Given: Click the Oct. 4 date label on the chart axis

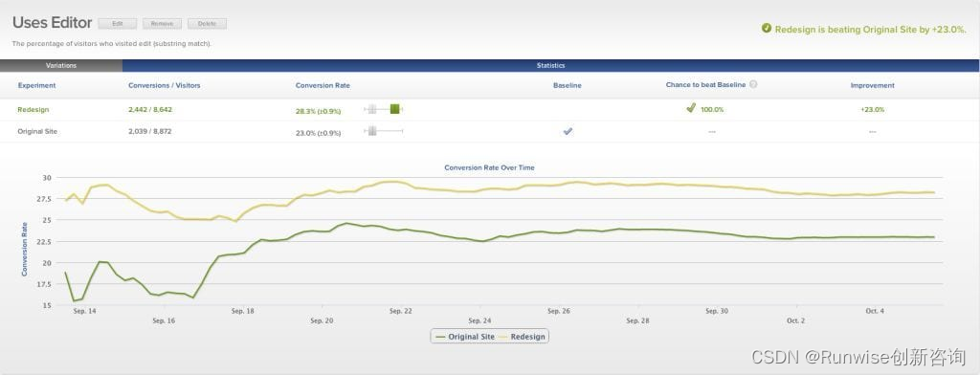Looking at the screenshot, I should [x=875, y=311].
